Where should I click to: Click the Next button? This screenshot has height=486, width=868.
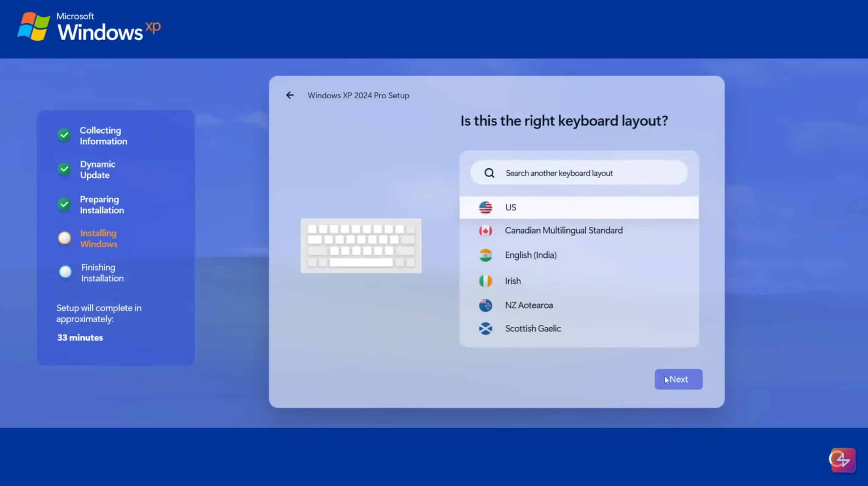(679, 379)
